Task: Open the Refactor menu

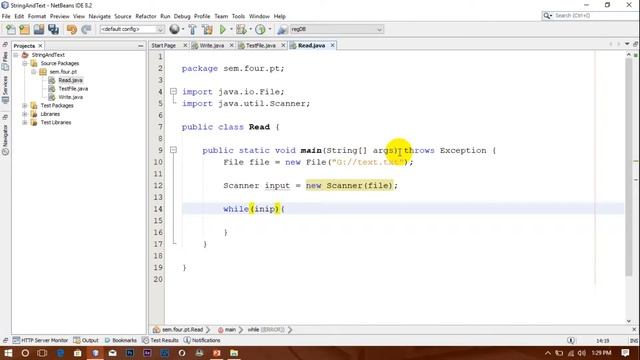Action: [x=146, y=16]
